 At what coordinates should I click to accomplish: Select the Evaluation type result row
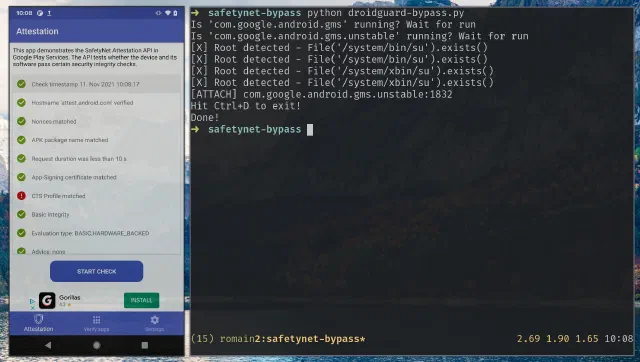(x=96, y=233)
